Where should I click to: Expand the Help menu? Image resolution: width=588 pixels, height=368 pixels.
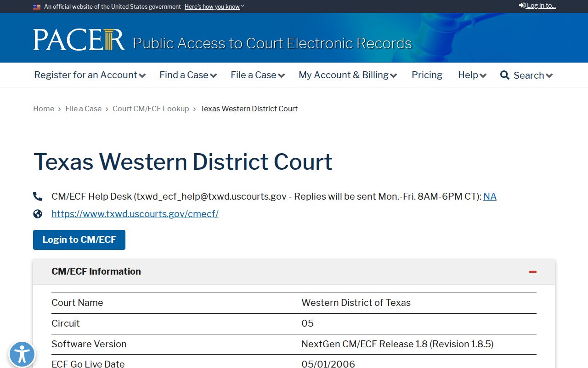point(472,75)
